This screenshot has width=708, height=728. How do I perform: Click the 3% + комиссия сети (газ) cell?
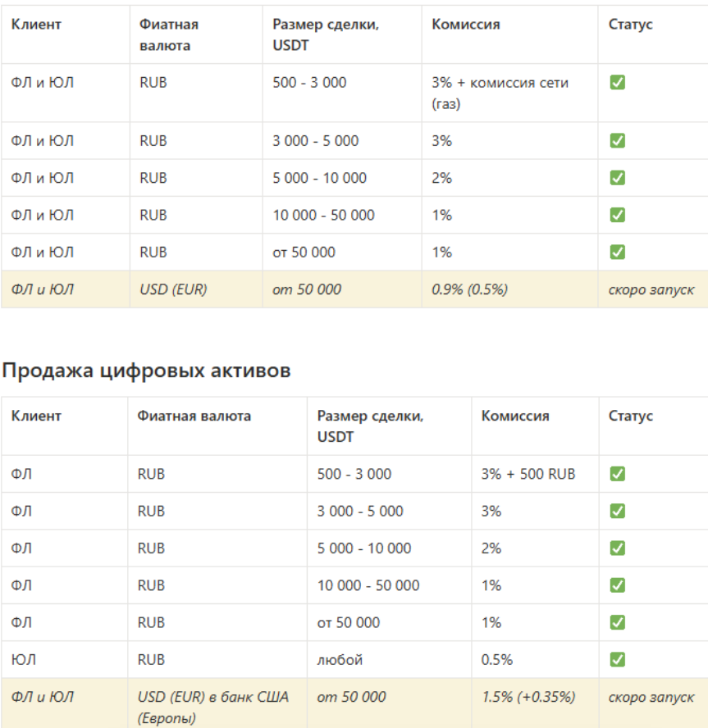pos(500,93)
